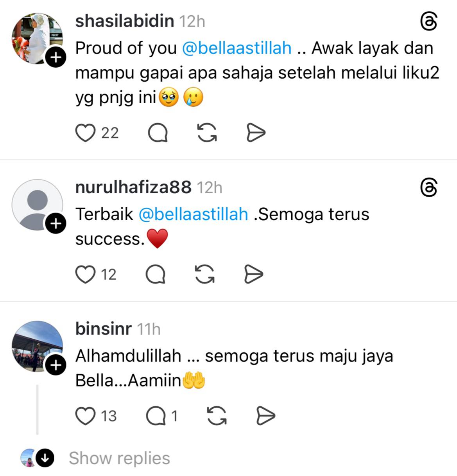Share shasilabidin's comment via the paper plane icon
Screen dimensions: 457x476
256,133
